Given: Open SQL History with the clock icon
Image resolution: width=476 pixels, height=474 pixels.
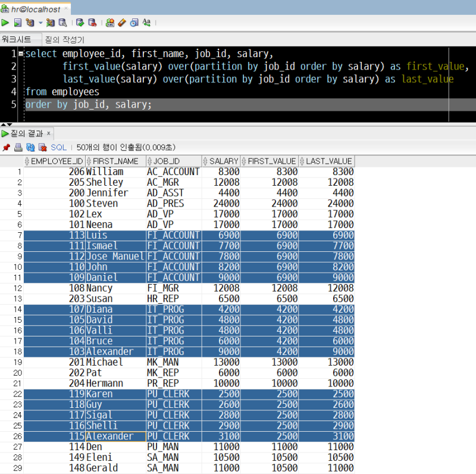Looking at the screenshot, I should pos(136,22).
